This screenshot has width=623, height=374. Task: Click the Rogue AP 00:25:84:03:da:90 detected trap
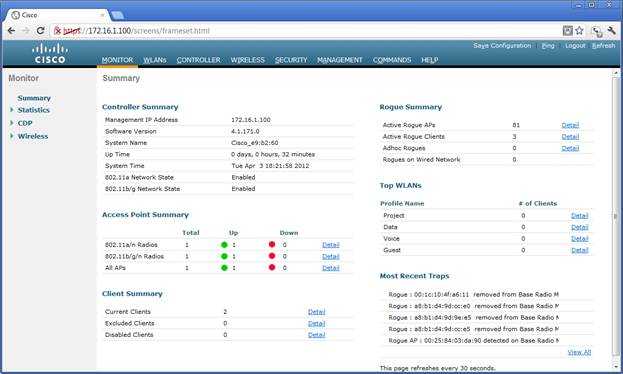473,341
